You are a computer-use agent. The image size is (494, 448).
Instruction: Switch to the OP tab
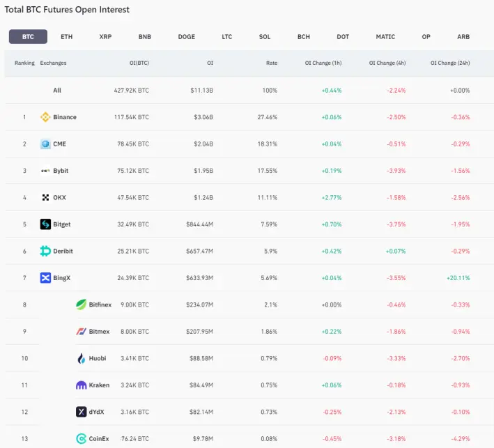[426, 36]
